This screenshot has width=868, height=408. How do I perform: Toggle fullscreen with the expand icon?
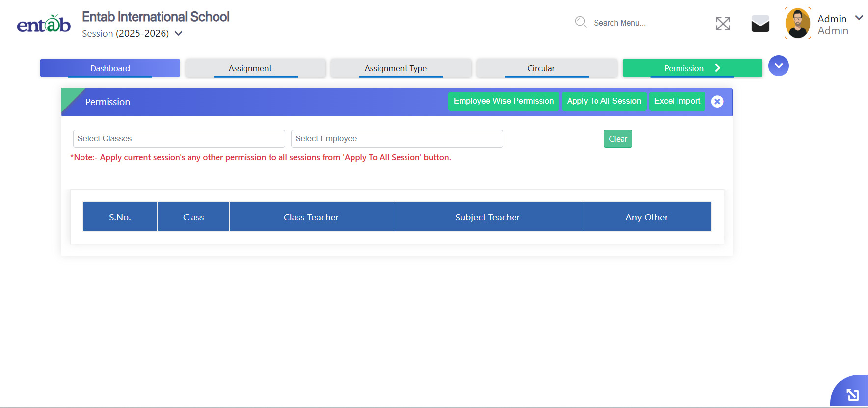coord(723,24)
